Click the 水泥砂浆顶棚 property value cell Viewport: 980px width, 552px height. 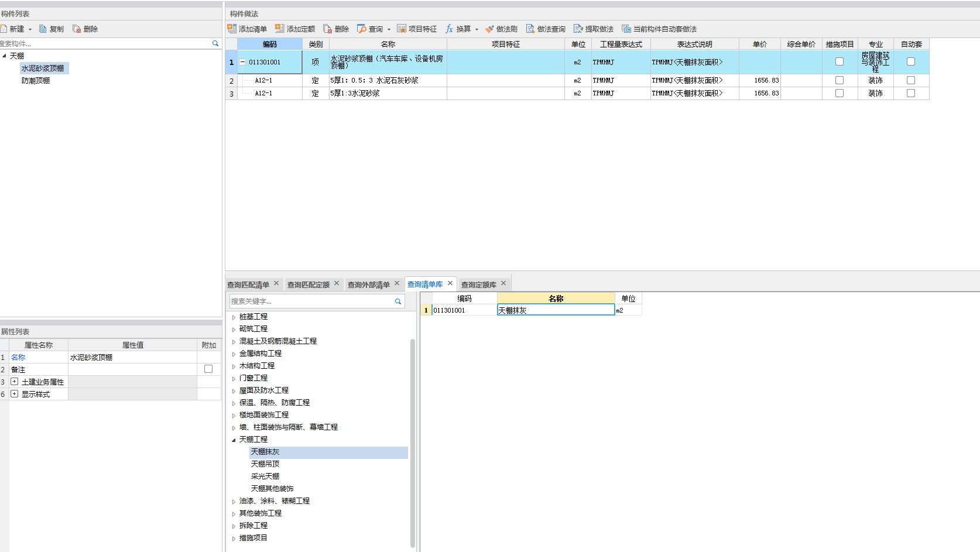pos(132,357)
